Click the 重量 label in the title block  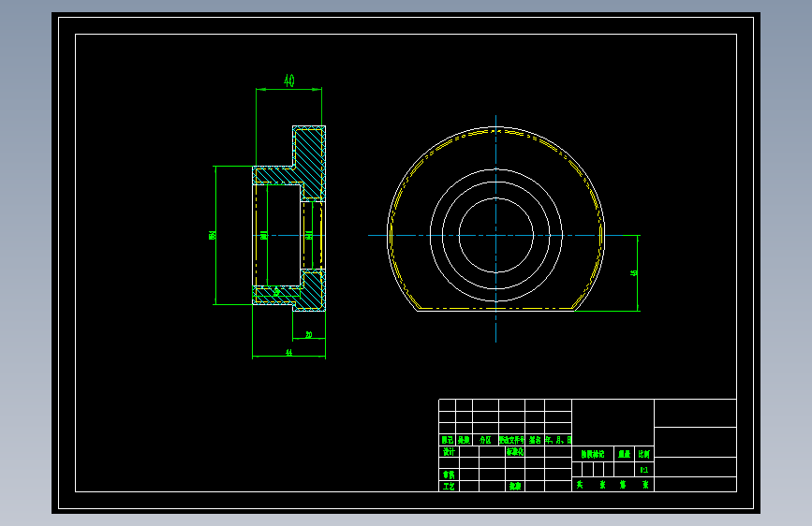[x=624, y=454]
